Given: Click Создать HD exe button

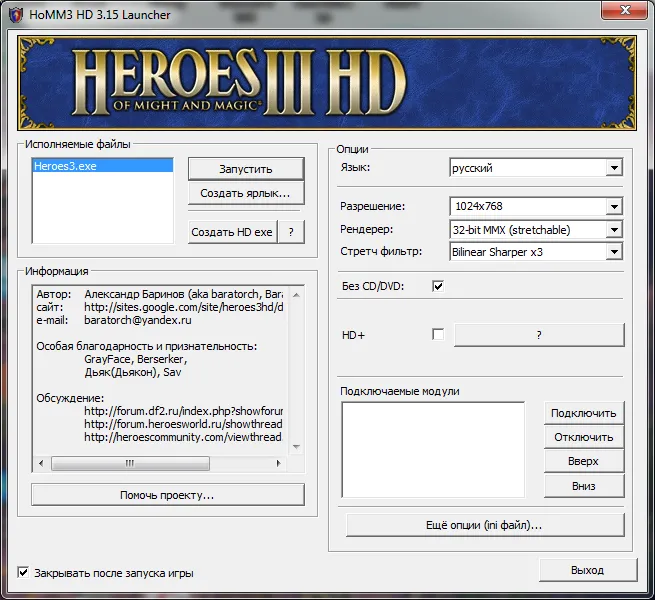Looking at the screenshot, I should point(231,232).
